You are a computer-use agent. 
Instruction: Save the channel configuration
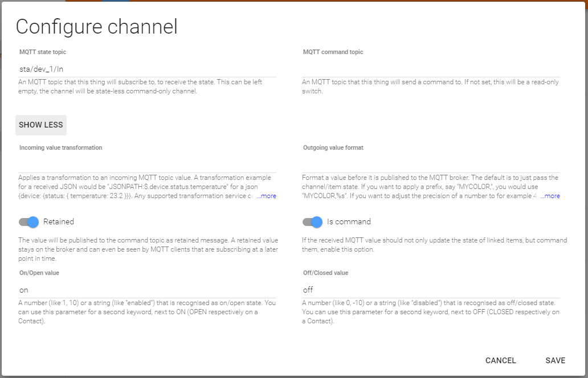tap(555, 360)
